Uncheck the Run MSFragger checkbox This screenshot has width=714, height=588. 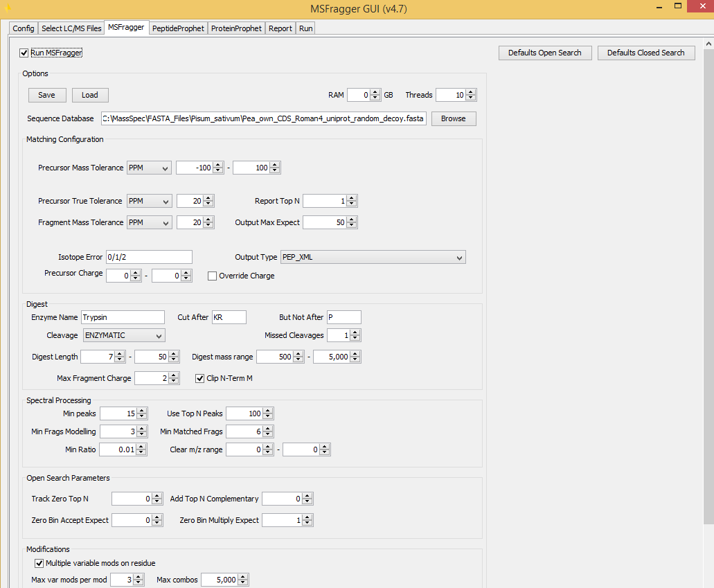(24, 52)
